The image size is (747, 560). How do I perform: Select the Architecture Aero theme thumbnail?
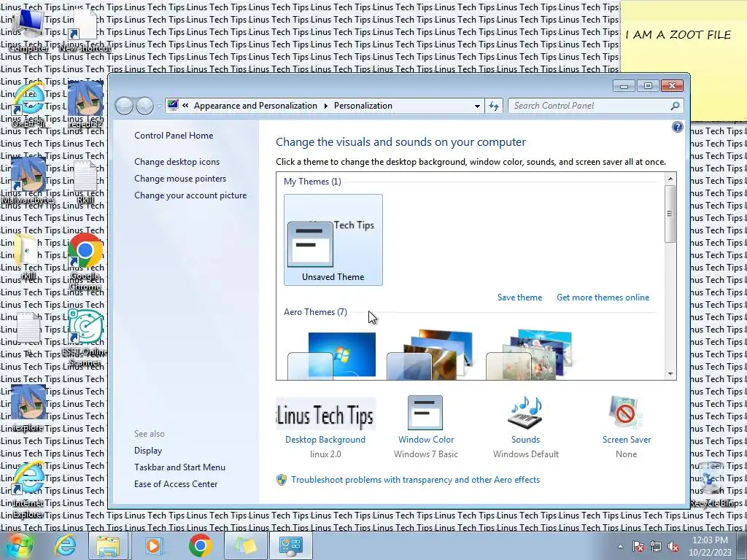(x=430, y=355)
